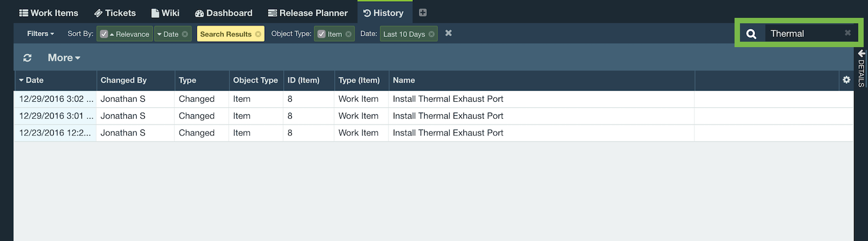Screen dimensions: 868x241
Task: Click the search magnifier icon
Action: coord(751,34)
